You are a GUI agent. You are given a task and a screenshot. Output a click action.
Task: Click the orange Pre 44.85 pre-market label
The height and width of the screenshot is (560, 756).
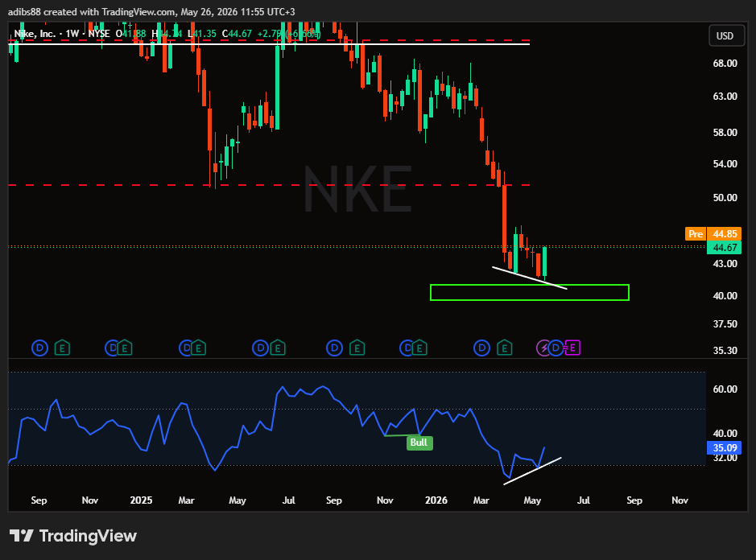(x=713, y=233)
